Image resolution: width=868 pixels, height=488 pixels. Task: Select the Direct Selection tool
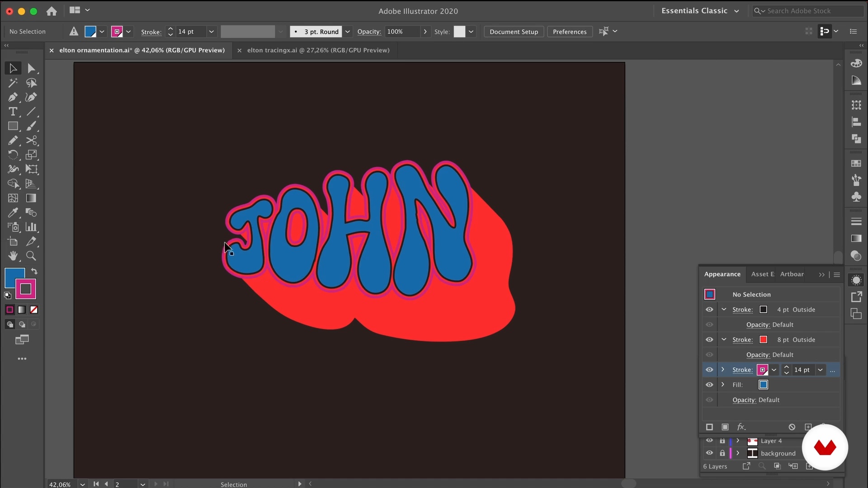point(31,68)
